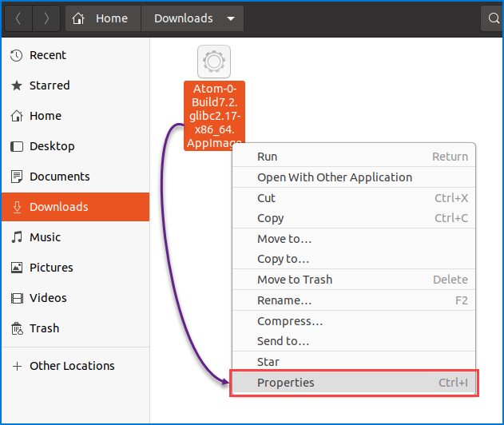Open Starred label in the sidebar
Image resolution: width=504 pixels, height=425 pixels.
click(x=50, y=85)
